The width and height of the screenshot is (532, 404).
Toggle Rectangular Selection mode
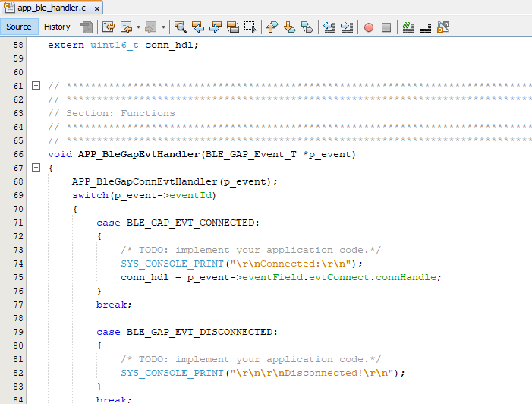click(250, 27)
